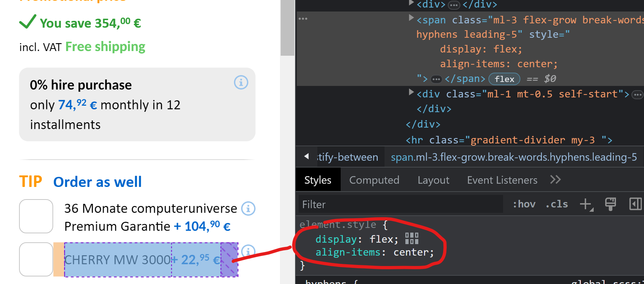This screenshot has width=644, height=284.
Task: Switch to the Computed tab
Action: click(x=374, y=180)
